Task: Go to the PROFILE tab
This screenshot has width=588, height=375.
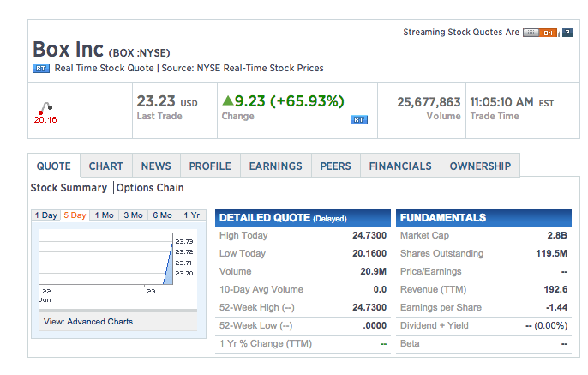Action: pyautogui.click(x=210, y=166)
